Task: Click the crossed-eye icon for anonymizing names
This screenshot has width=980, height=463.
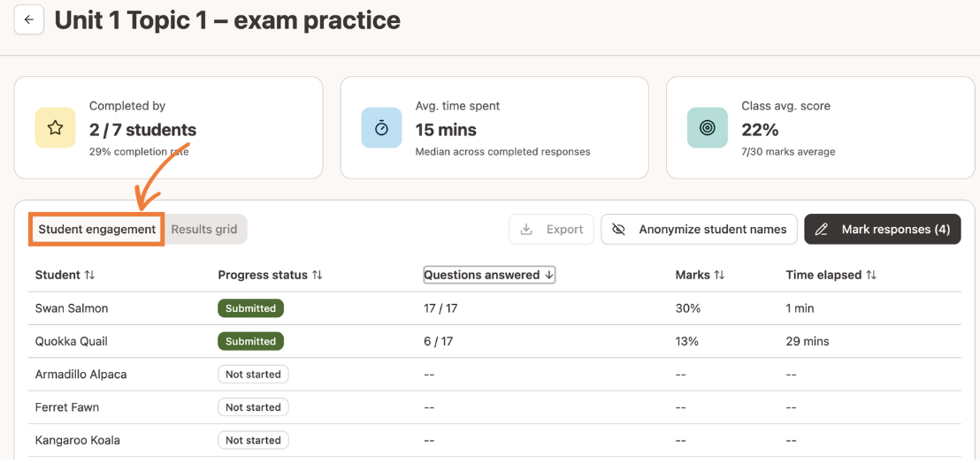Action: [619, 230]
